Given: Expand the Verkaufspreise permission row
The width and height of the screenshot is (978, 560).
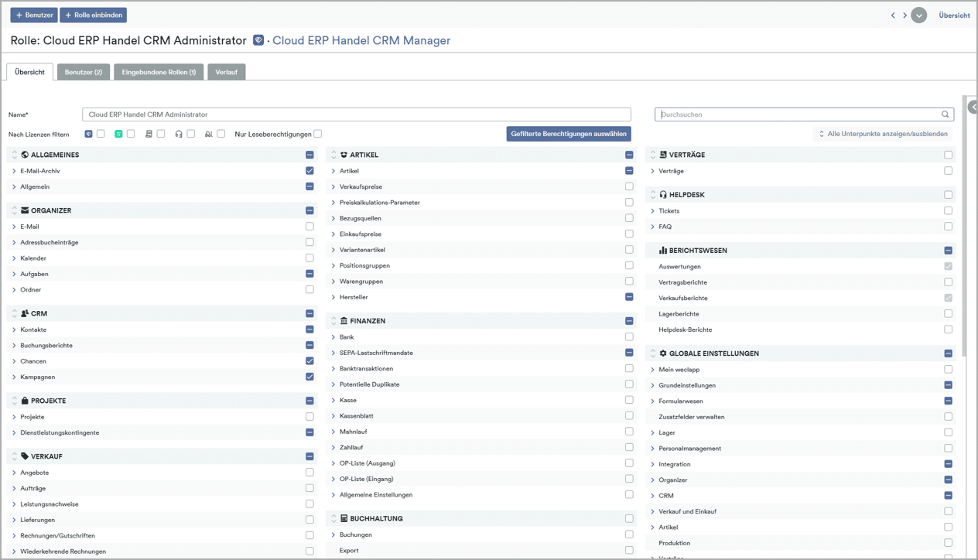Looking at the screenshot, I should (x=333, y=186).
